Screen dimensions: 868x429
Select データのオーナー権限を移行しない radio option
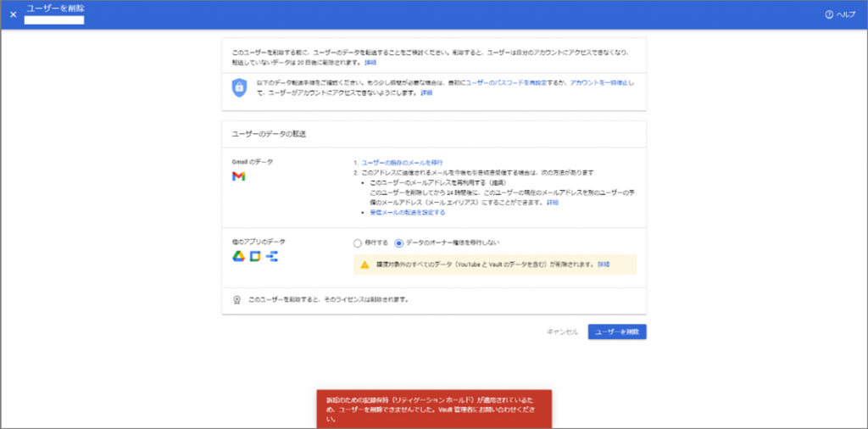(398, 242)
